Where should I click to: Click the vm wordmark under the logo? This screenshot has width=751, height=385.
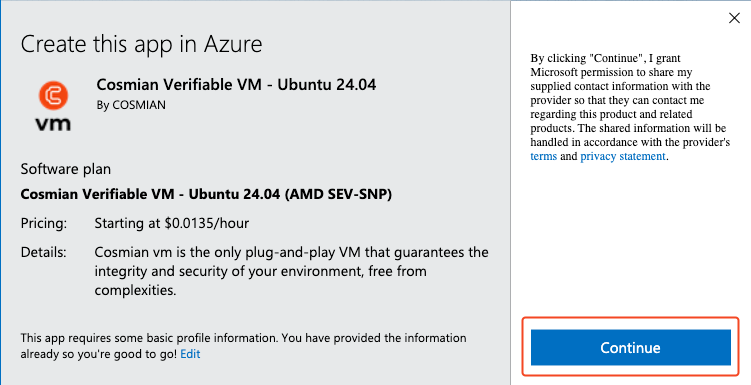[x=53, y=124]
